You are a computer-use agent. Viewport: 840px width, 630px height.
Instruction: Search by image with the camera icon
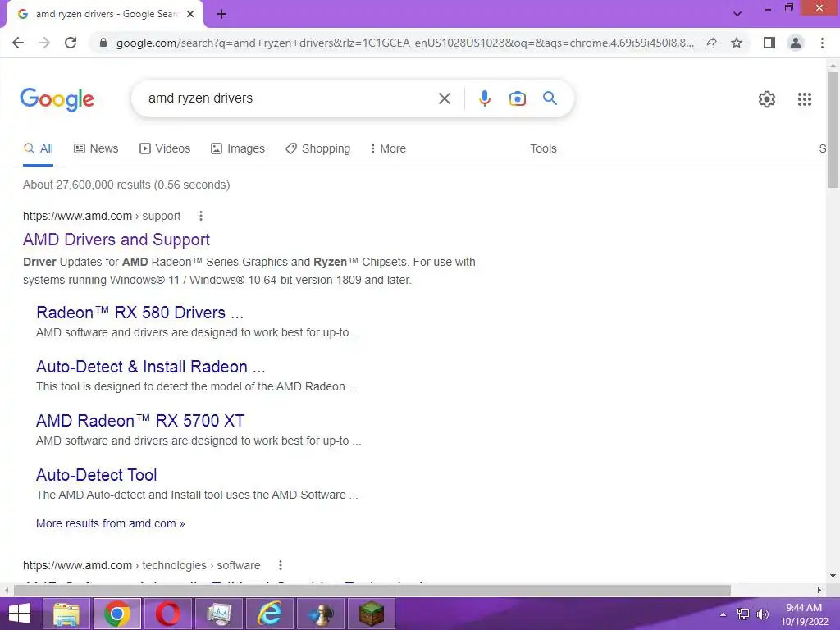click(x=518, y=98)
